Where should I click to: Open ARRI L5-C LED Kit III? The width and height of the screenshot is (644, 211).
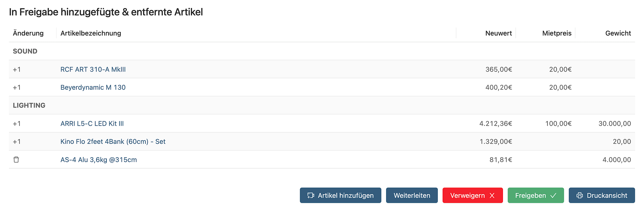pyautogui.click(x=92, y=124)
